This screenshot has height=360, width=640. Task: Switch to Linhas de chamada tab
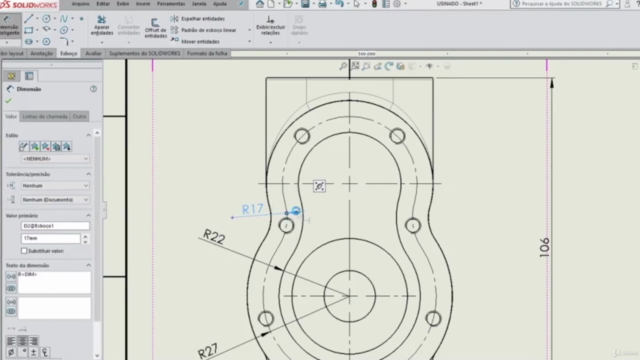[x=45, y=116]
